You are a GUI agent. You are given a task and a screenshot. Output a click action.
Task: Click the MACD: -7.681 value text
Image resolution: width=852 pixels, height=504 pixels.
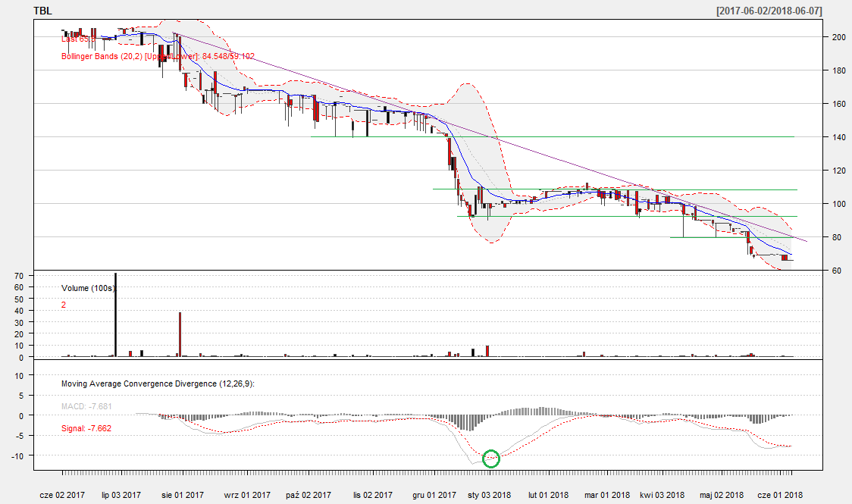click(86, 406)
